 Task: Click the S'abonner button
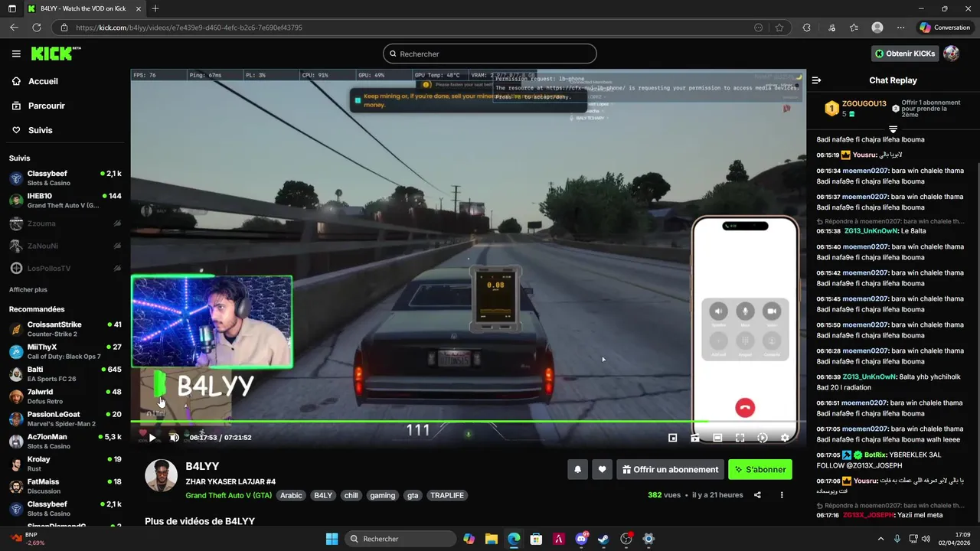(x=760, y=469)
